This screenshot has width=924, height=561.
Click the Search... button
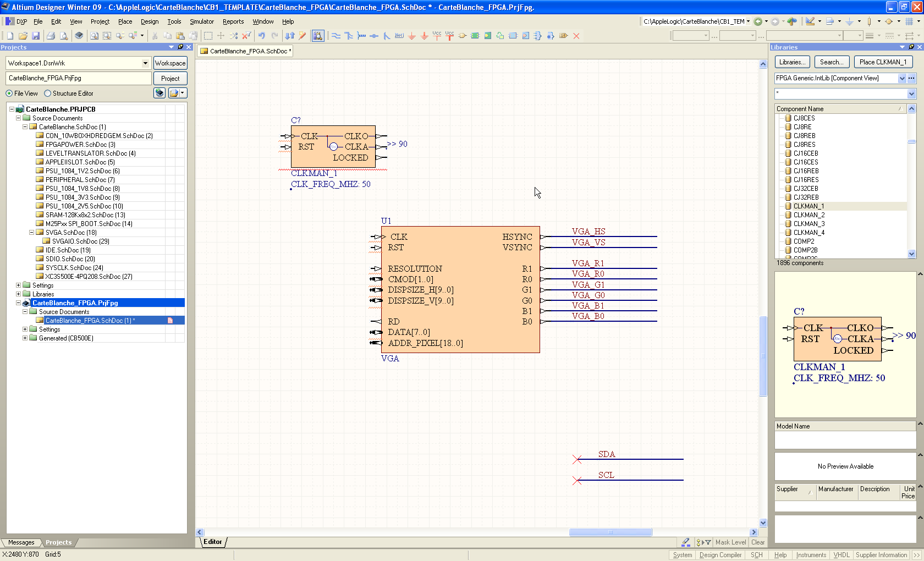coord(832,62)
